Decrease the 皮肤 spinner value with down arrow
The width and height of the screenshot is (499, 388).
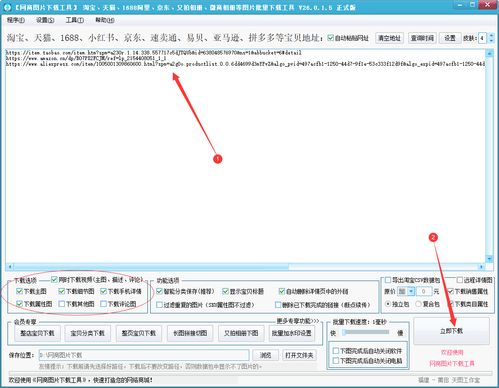tap(491, 41)
